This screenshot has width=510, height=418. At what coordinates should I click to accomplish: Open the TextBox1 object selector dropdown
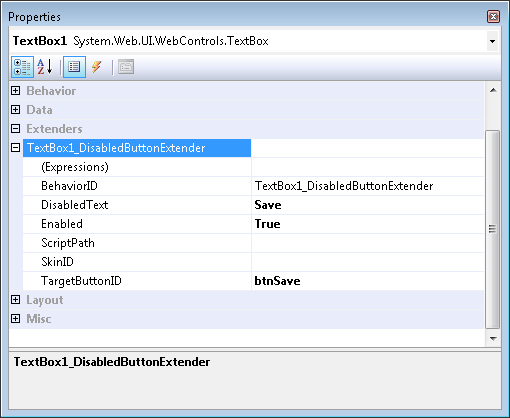coord(492,41)
